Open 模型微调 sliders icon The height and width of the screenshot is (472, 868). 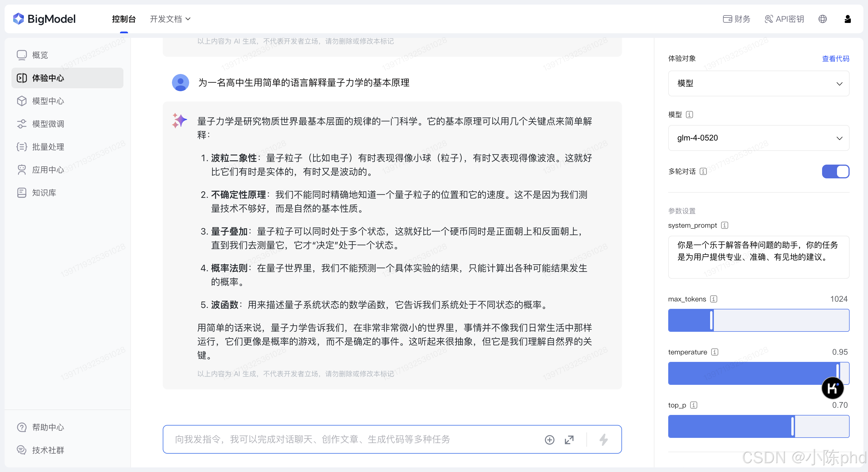pyautogui.click(x=22, y=124)
